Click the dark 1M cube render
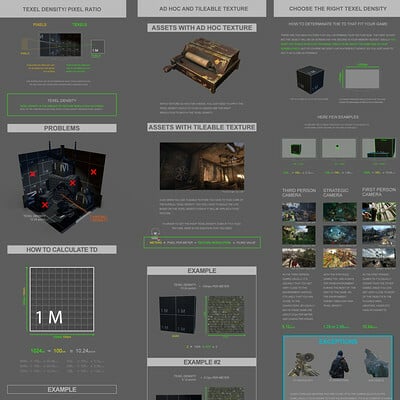Viewport: 400px width, 400px height. point(310,79)
